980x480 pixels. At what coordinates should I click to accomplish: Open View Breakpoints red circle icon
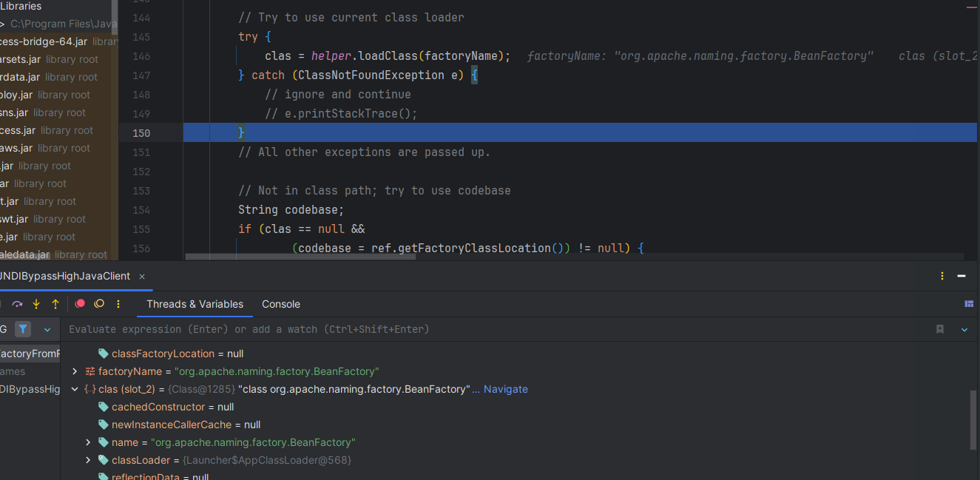coord(80,304)
